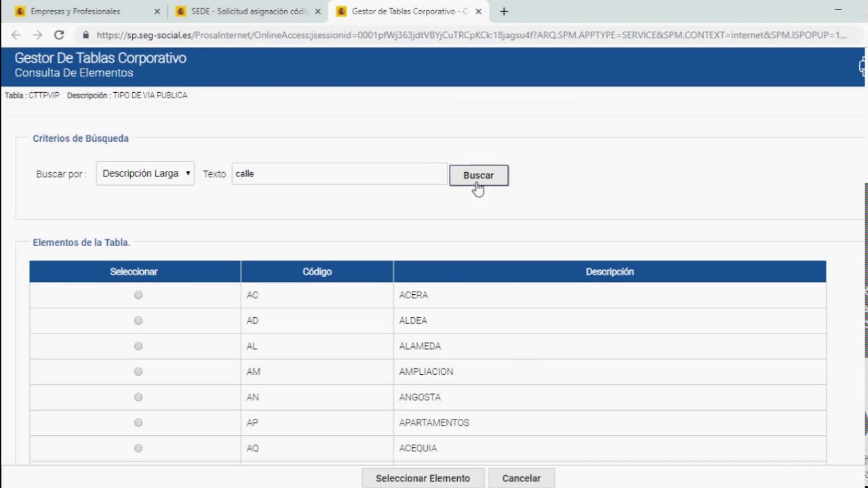Click the favicon on the Empresas y Profesionales tab
This screenshot has width=868, height=488.
(x=20, y=11)
